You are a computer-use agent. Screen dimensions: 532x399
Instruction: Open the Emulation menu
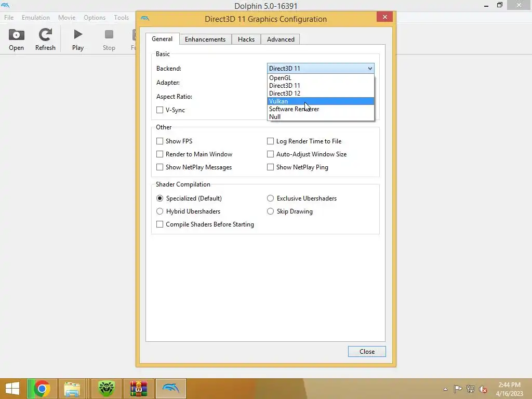click(36, 18)
